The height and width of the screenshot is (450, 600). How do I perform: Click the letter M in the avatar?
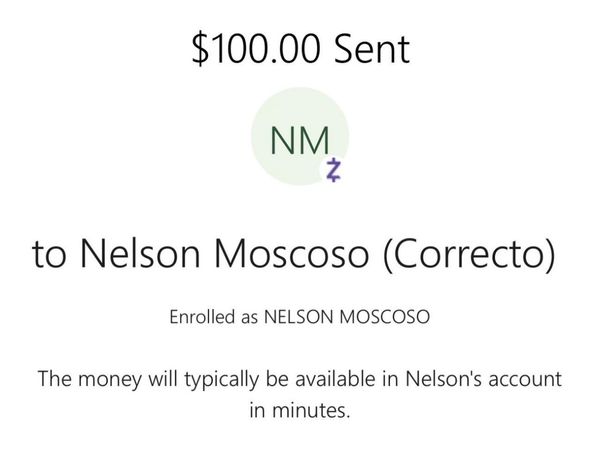[x=315, y=140]
